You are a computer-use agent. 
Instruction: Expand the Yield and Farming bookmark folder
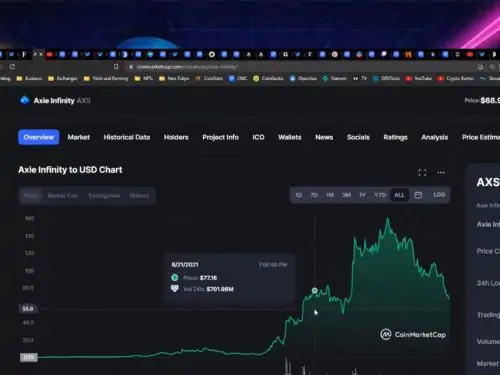[106, 78]
